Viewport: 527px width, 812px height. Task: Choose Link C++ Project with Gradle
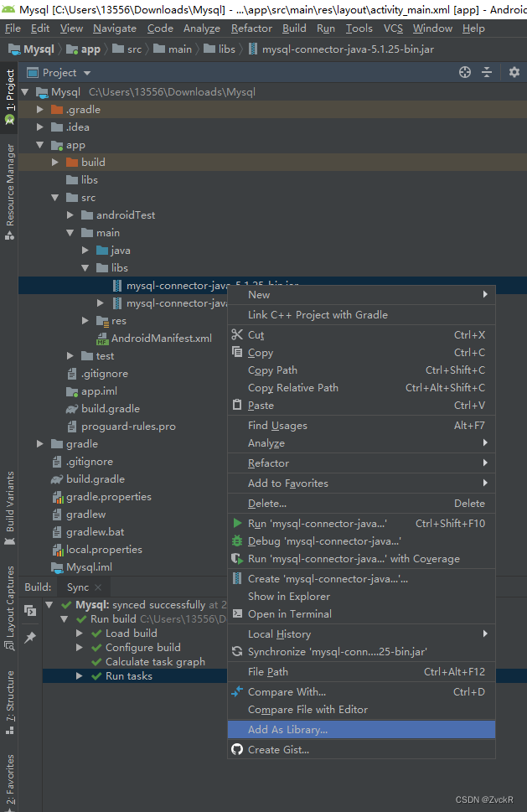[x=361, y=315]
